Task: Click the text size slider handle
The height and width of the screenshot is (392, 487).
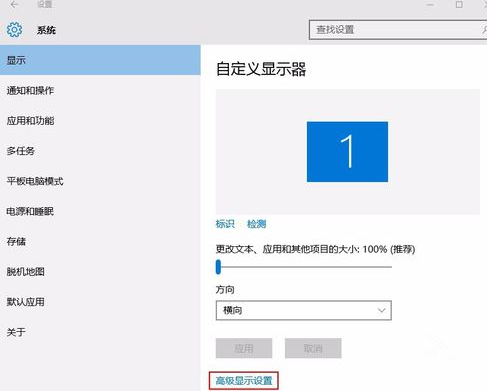Action: pos(218,267)
